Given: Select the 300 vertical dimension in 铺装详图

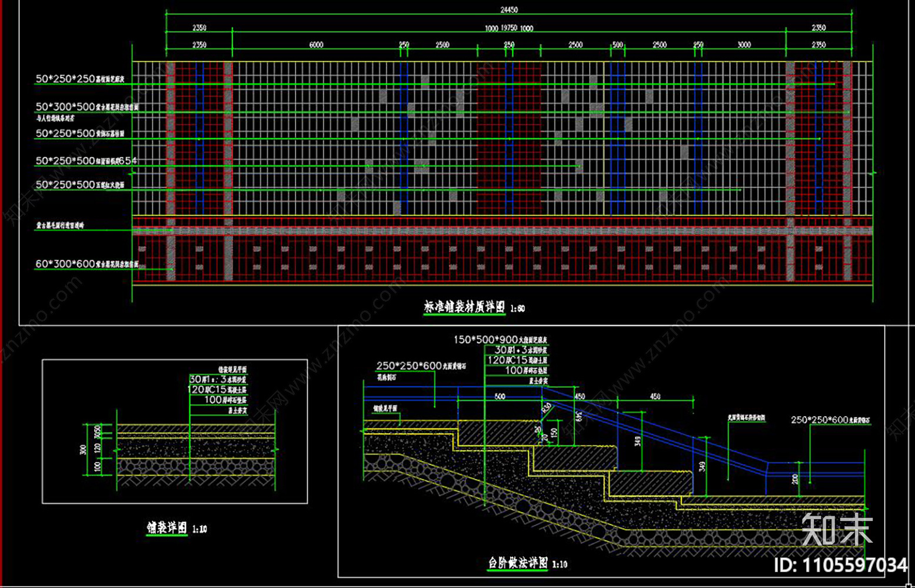Looking at the screenshot, I should point(83,450).
